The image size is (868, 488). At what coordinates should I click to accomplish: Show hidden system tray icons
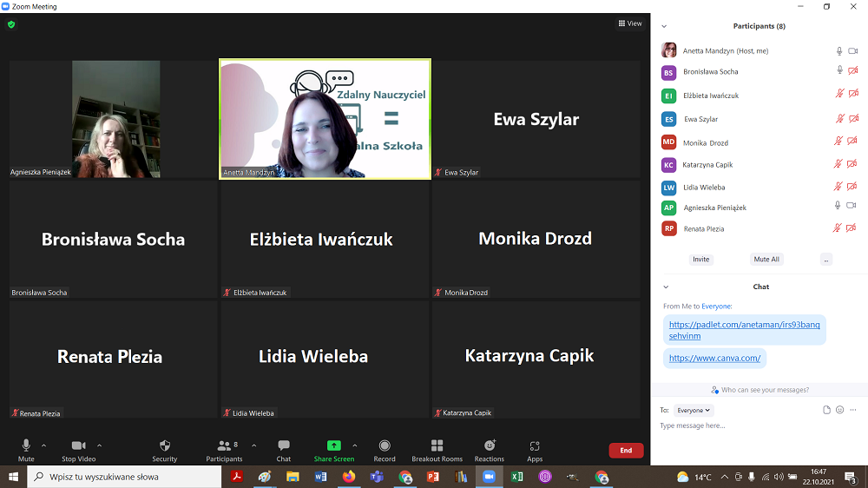click(724, 477)
